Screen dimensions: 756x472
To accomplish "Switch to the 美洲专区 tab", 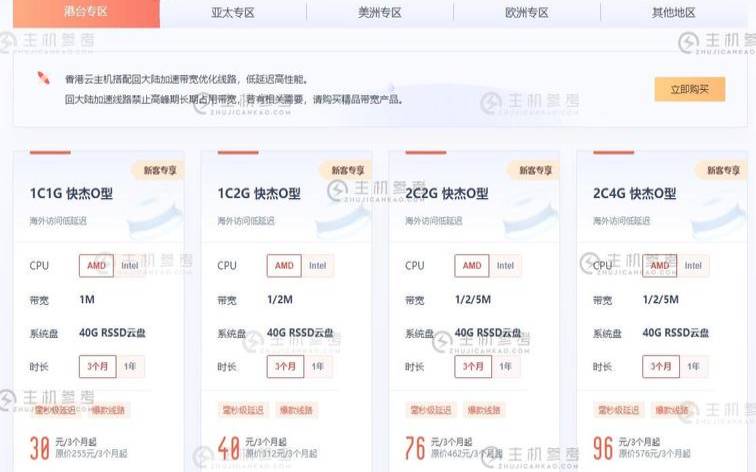I will tap(380, 12).
